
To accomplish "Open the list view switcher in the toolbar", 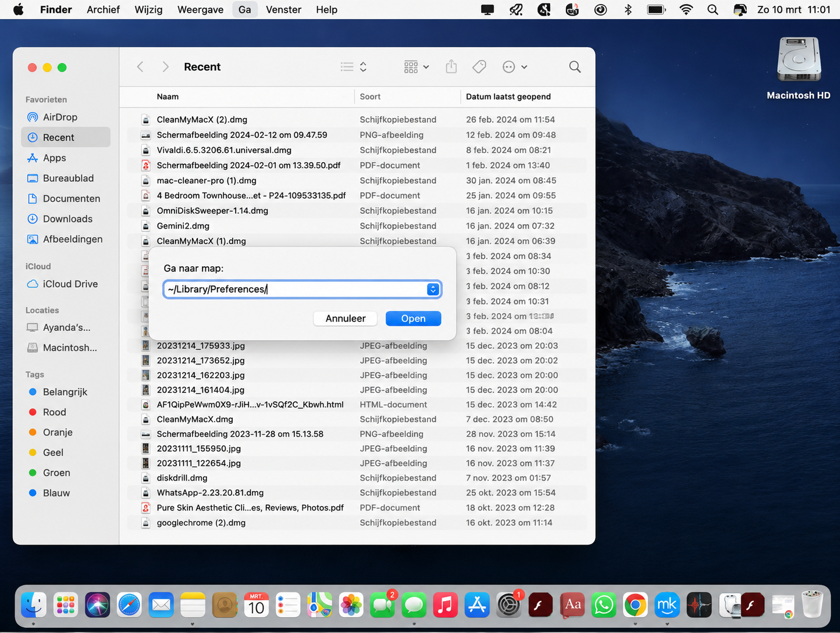I will click(x=354, y=67).
